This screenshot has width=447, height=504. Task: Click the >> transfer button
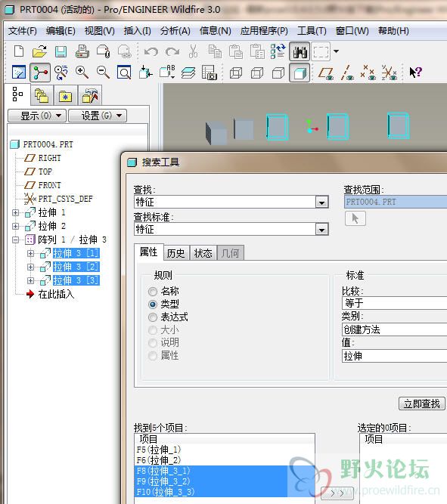pos(337,493)
